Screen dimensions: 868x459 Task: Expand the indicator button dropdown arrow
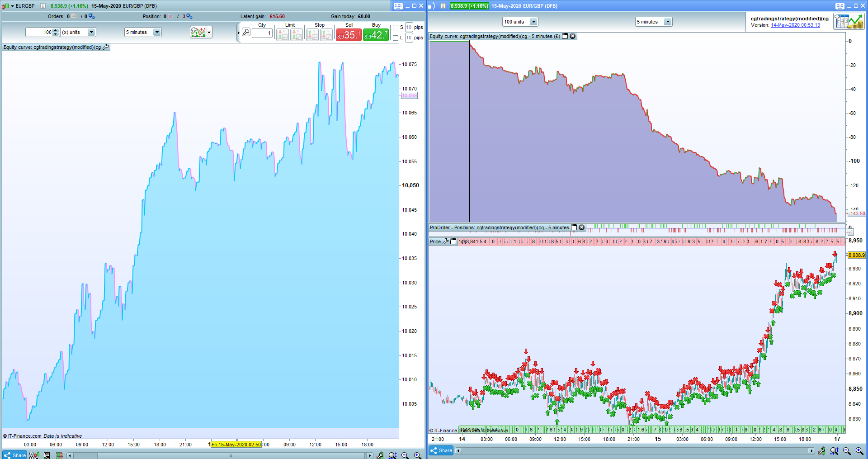coord(209,32)
